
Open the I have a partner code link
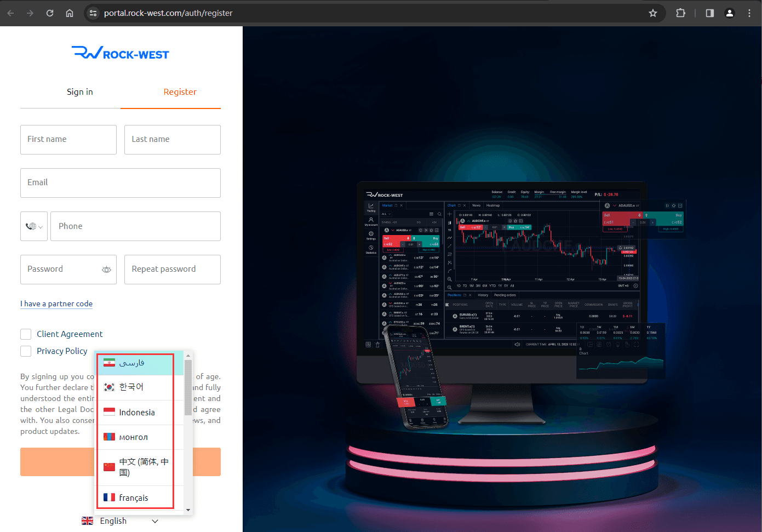coord(56,304)
